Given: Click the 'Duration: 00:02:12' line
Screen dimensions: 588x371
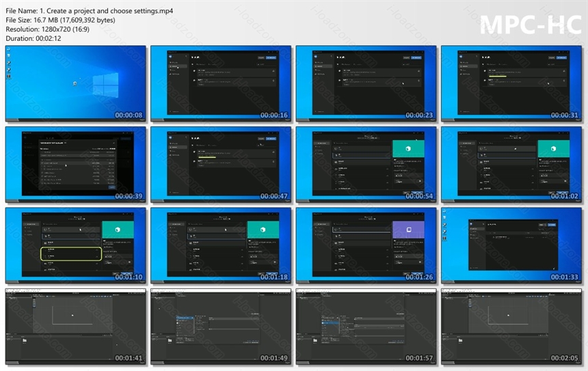Looking at the screenshot, I should 34,38.
